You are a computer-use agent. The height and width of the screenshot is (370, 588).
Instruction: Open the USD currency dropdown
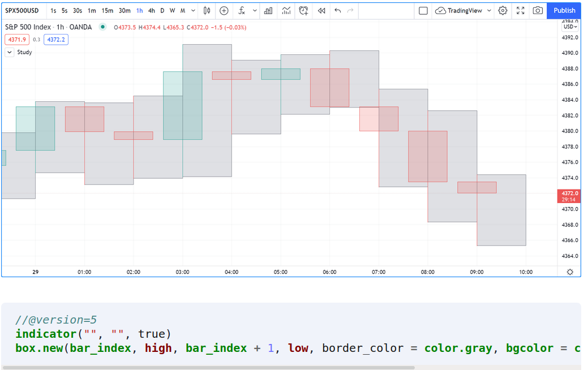570,27
